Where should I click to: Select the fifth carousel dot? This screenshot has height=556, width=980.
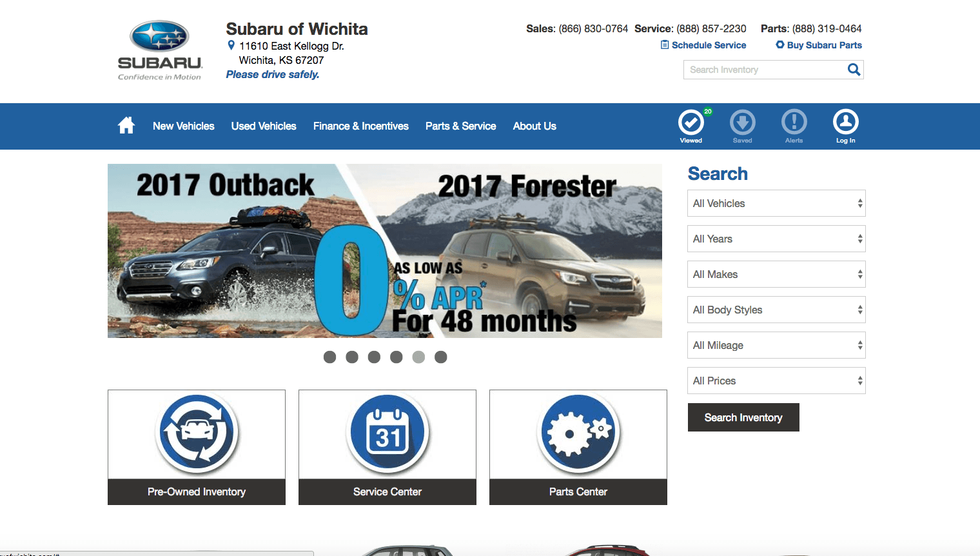418,357
